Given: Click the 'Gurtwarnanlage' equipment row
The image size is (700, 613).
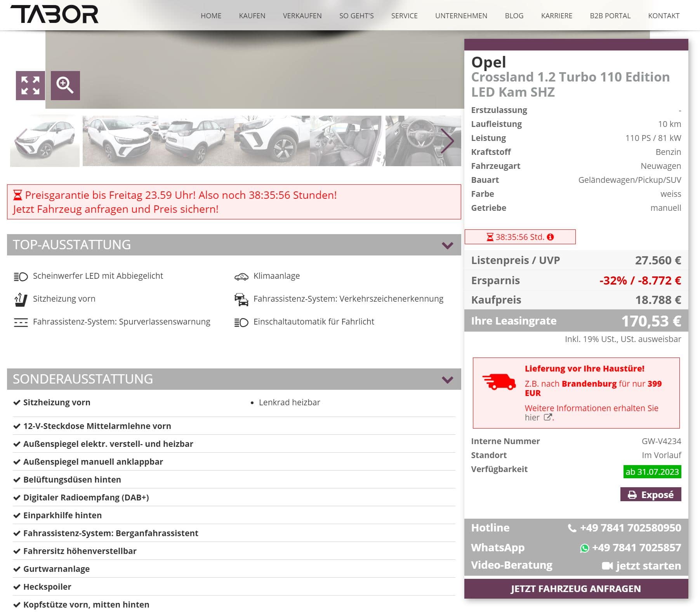Looking at the screenshot, I should (234, 569).
